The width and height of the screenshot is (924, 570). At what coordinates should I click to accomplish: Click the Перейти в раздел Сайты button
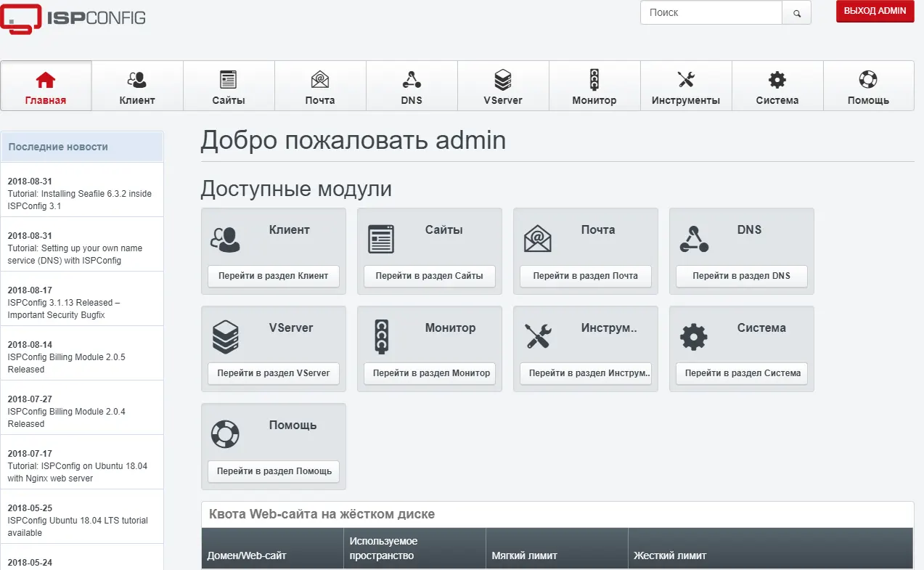429,276
